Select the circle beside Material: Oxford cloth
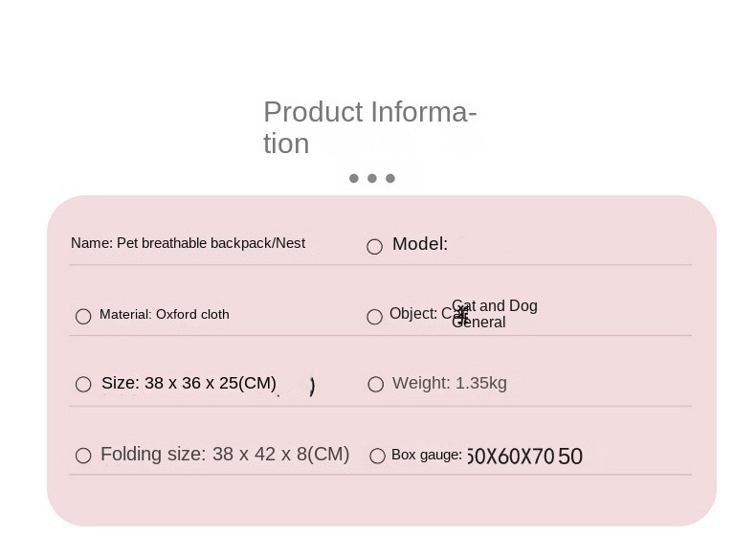Viewport: 756px width, 558px height. 83,317
